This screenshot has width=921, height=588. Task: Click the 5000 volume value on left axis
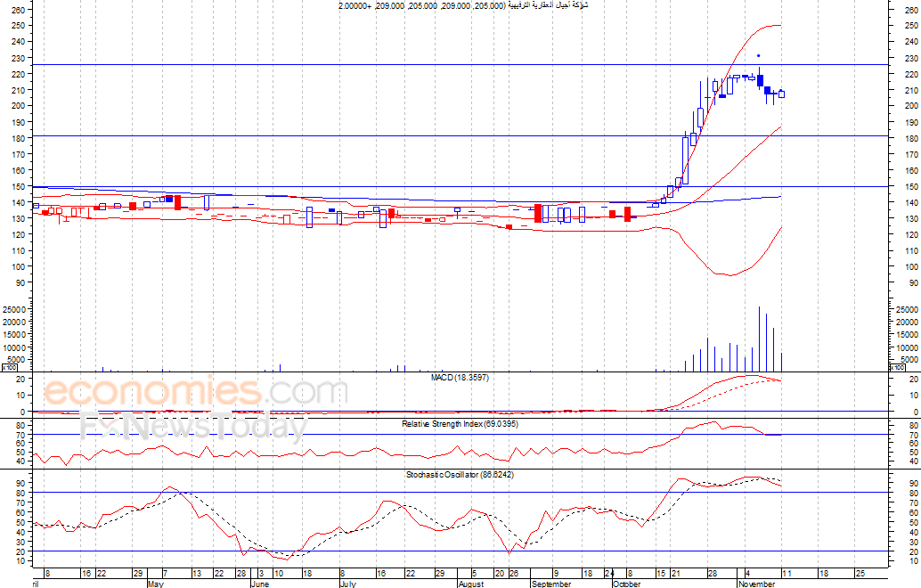coord(16,360)
